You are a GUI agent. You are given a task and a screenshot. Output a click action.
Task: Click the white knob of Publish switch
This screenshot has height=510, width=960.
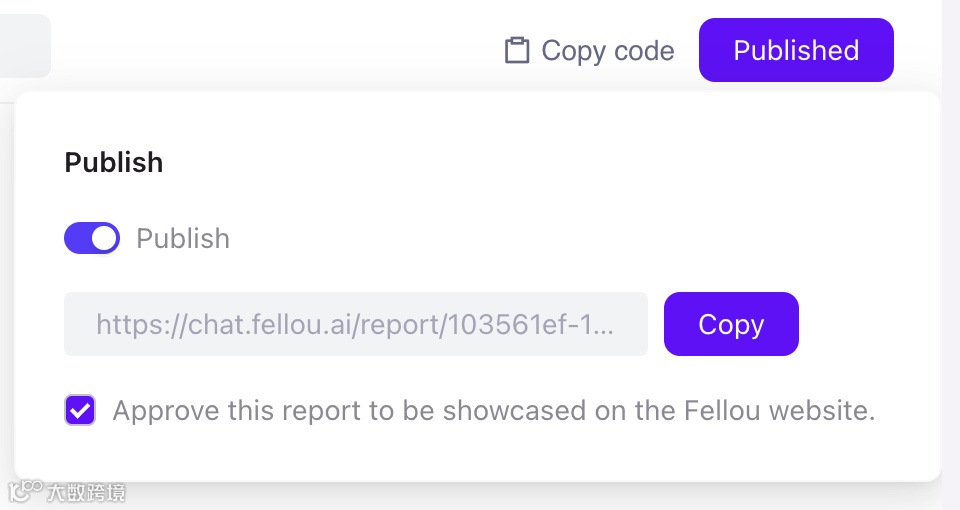pos(104,238)
